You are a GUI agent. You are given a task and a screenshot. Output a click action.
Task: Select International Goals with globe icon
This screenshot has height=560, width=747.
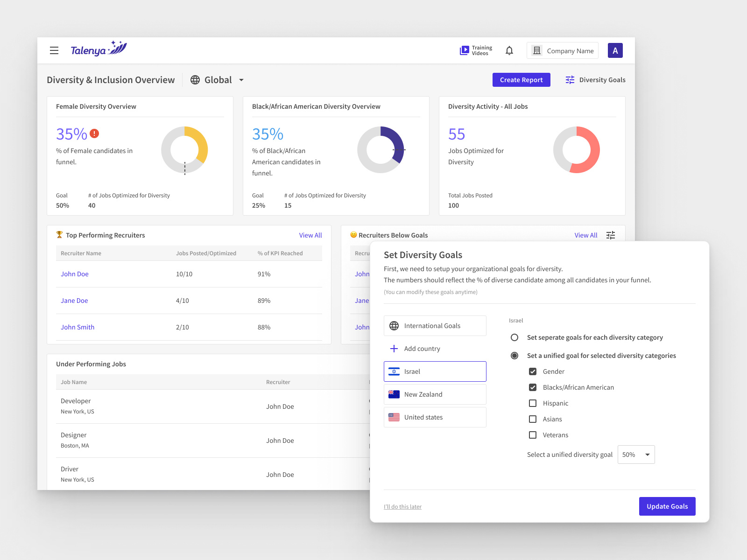pyautogui.click(x=435, y=325)
